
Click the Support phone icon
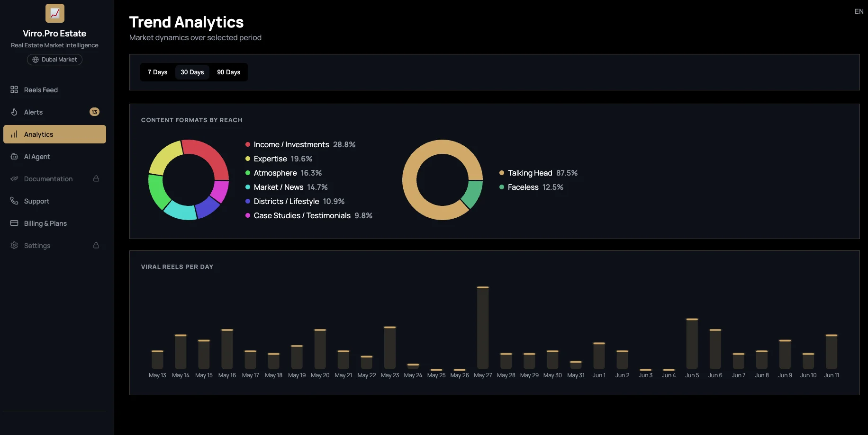[14, 201]
